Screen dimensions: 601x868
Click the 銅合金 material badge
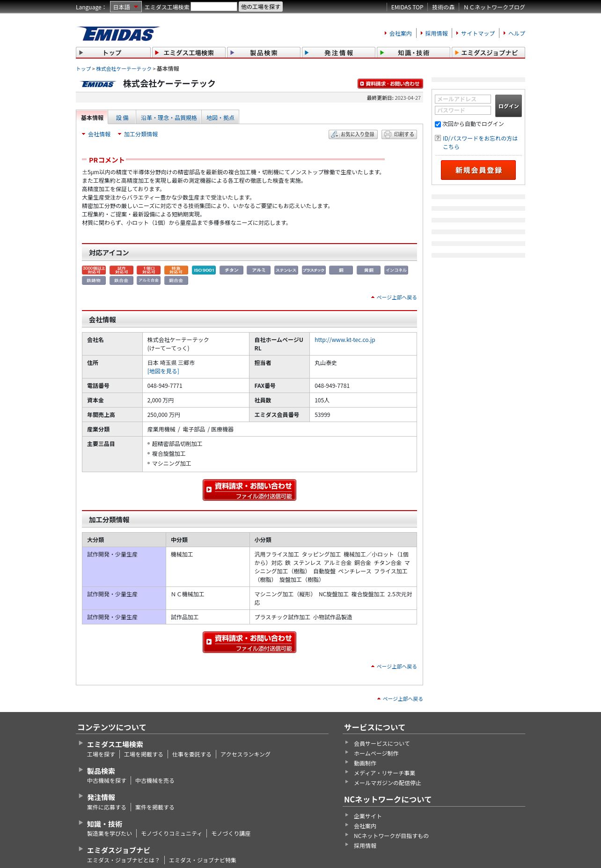click(x=176, y=281)
